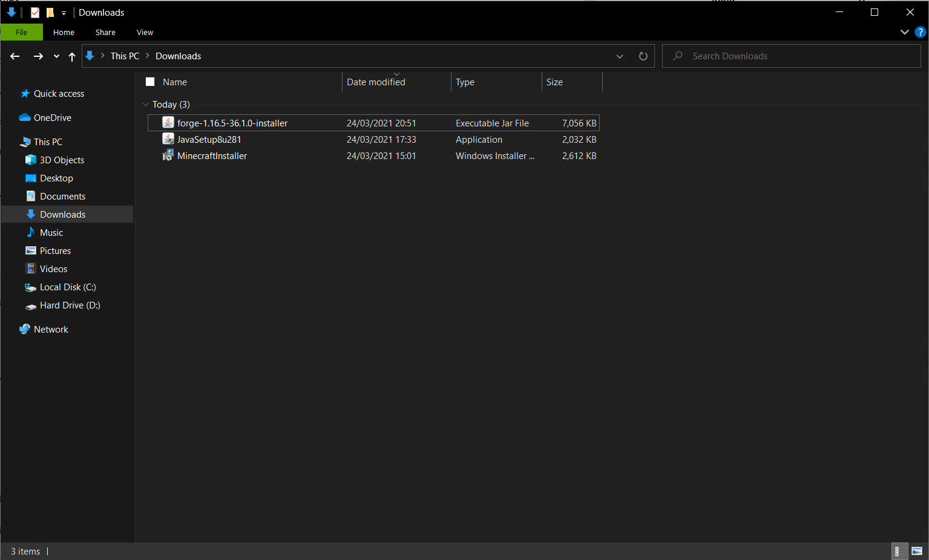Click the Search Downloads field

point(791,56)
